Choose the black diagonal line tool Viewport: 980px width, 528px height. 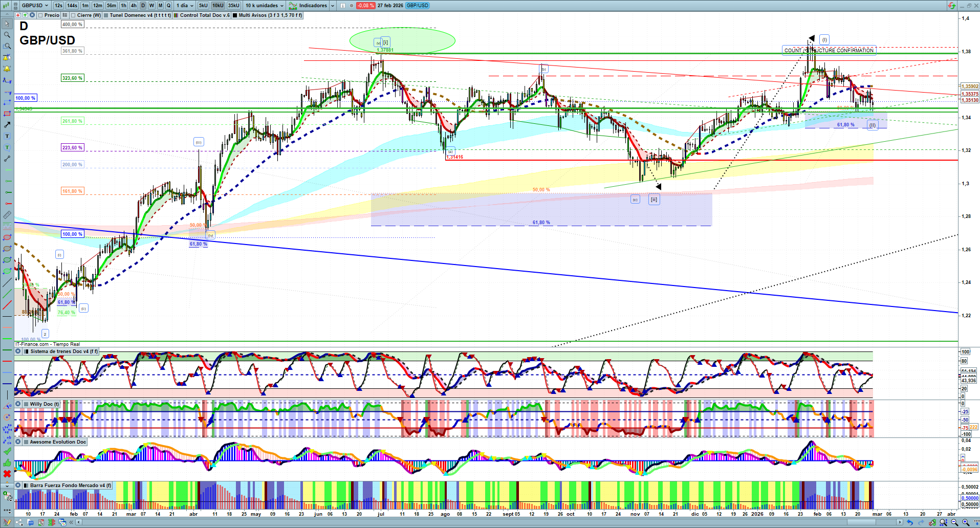coord(7,282)
